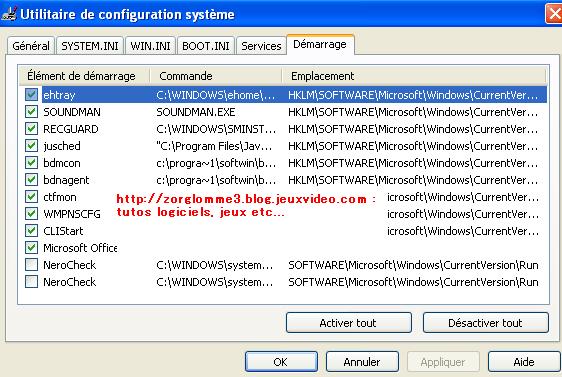Viewport: 562px width, 377px height.
Task: Click the Désactiver tout button
Action: 485,323
